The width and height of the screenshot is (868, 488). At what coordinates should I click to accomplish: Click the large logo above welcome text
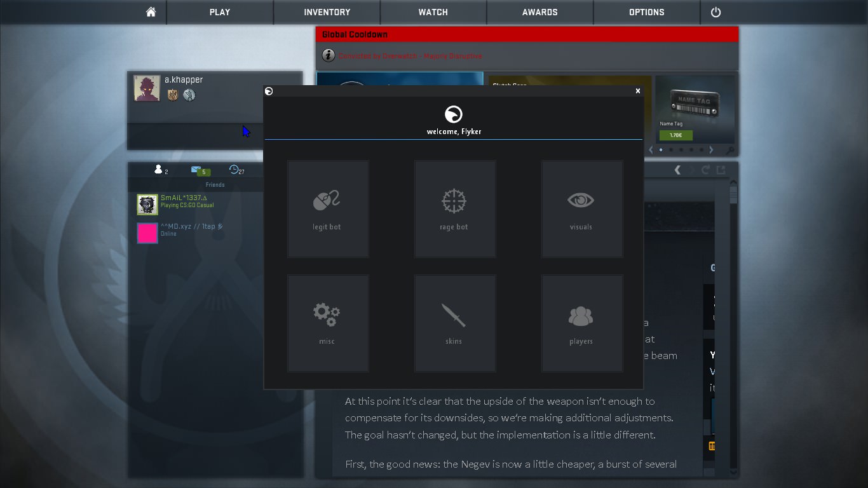click(454, 114)
